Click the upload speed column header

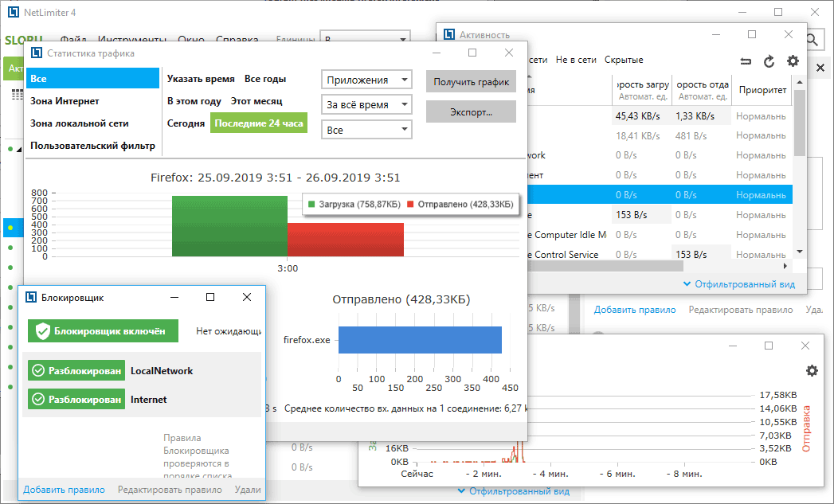(x=702, y=90)
